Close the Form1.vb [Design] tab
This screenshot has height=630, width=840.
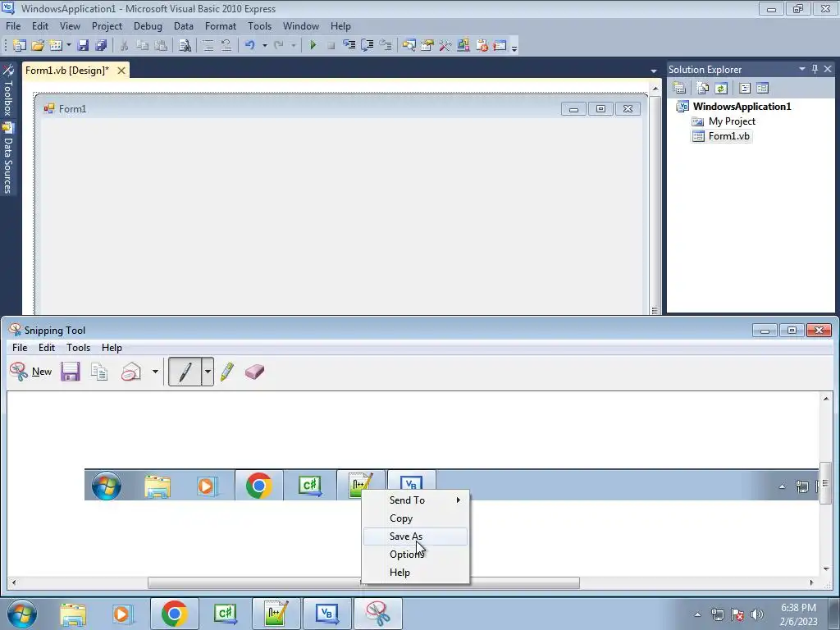click(x=121, y=71)
